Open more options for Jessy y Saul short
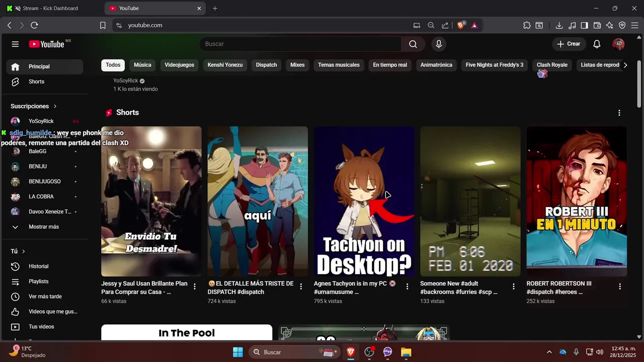The image size is (644, 362). pyautogui.click(x=195, y=287)
